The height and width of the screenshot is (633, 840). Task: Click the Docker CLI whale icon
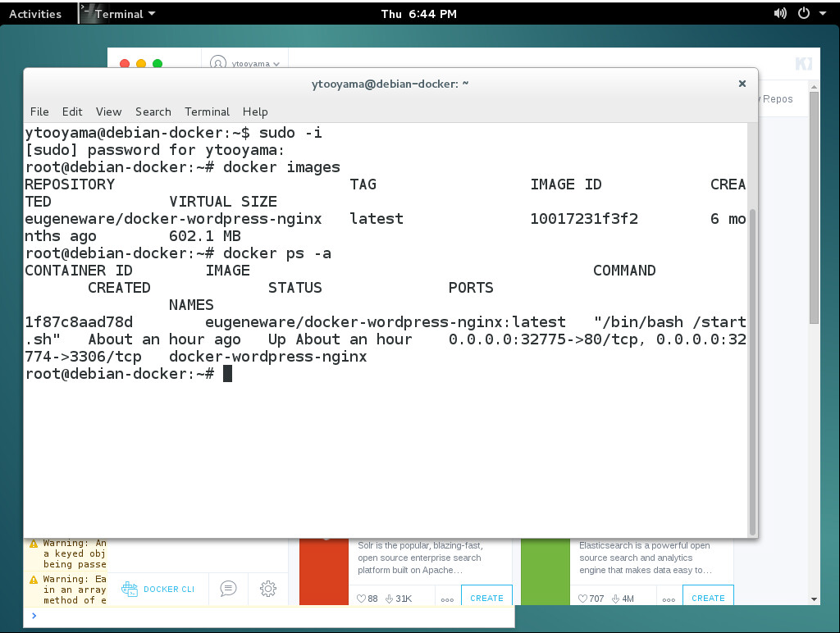point(129,589)
